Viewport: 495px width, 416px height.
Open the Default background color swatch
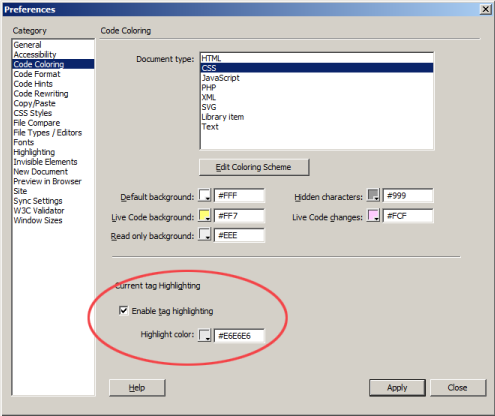205,195
